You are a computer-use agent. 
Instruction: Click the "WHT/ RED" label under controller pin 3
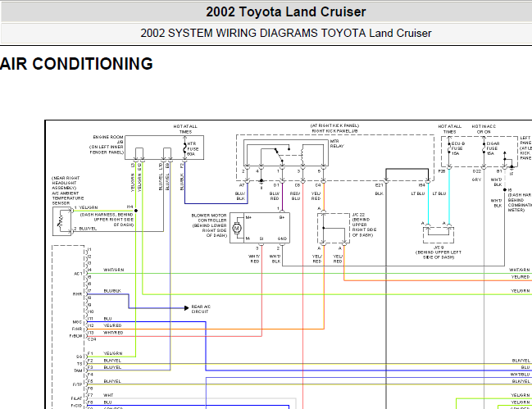[254, 259]
